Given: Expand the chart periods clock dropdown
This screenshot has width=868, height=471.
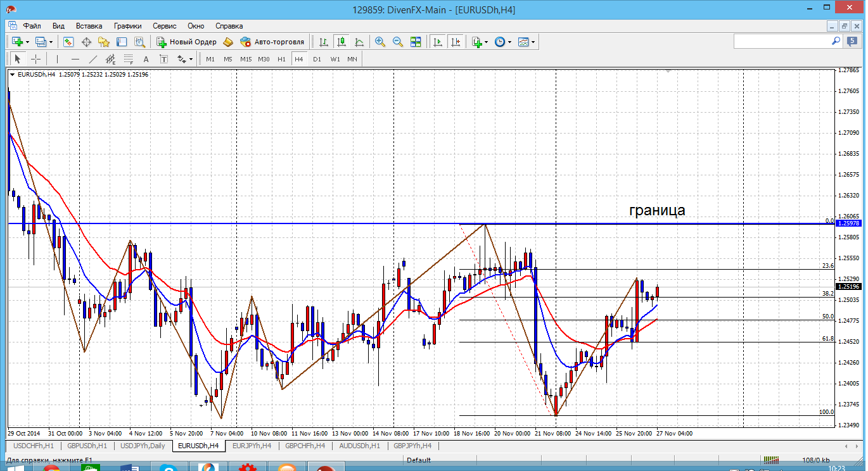Looking at the screenshot, I should (x=510, y=42).
